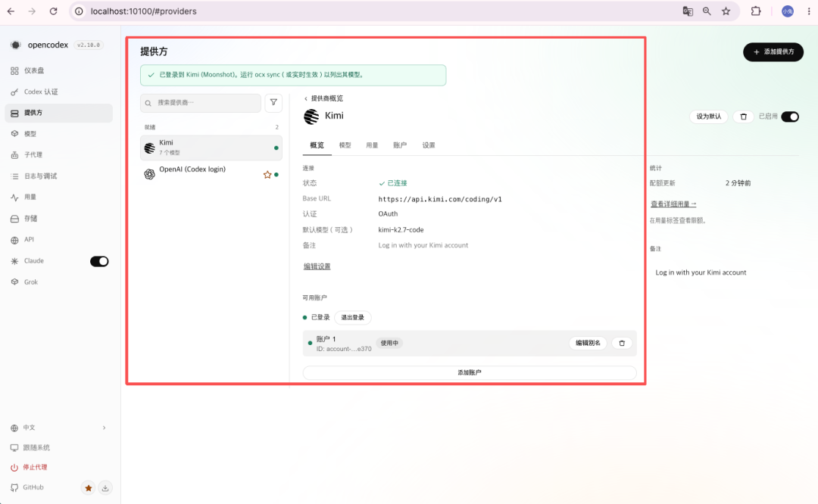Click the 设为默认 set default button

[708, 117]
